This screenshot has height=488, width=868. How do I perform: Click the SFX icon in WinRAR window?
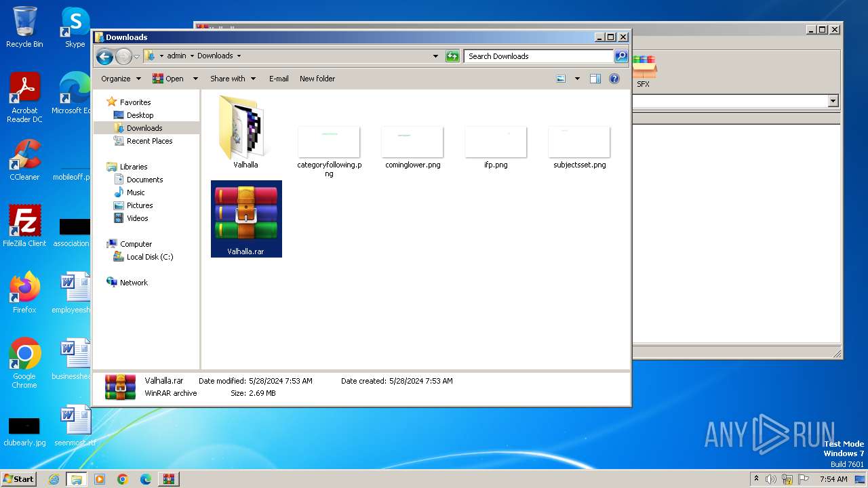click(644, 72)
